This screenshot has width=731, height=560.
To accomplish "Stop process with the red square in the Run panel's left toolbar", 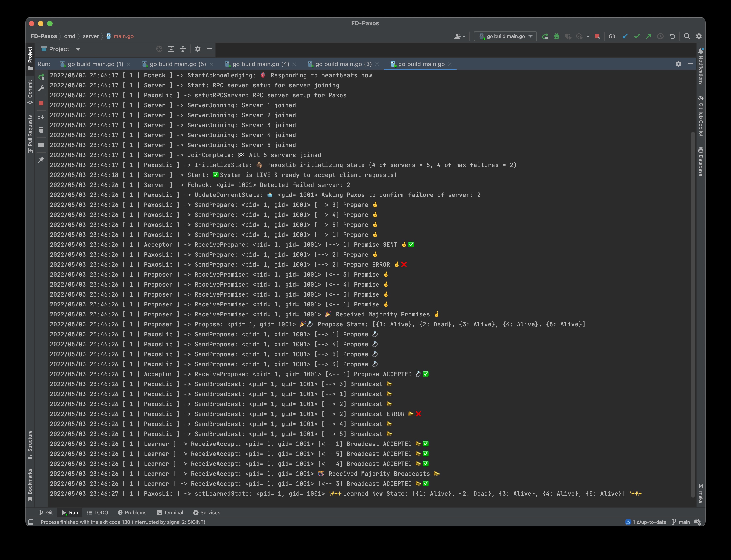I will point(41,103).
